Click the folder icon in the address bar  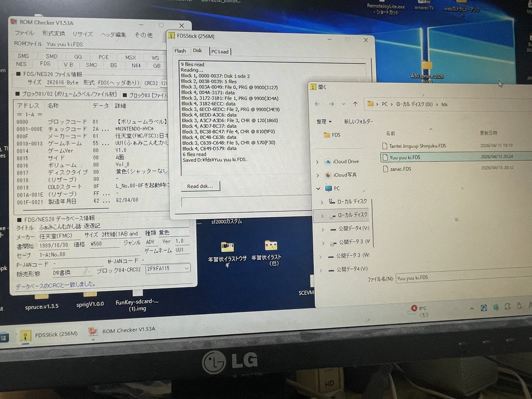[x=371, y=104]
